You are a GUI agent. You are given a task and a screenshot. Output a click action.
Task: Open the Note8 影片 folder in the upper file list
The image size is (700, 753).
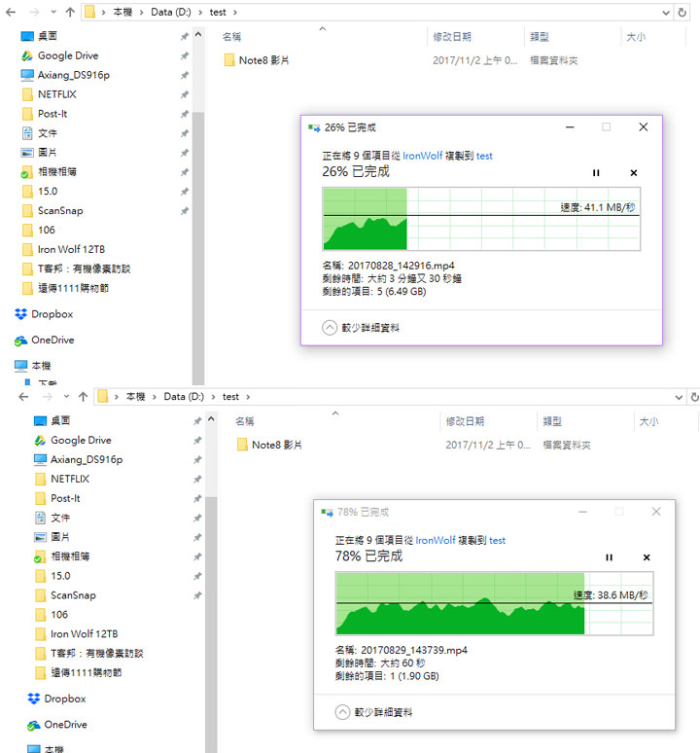coord(263,60)
